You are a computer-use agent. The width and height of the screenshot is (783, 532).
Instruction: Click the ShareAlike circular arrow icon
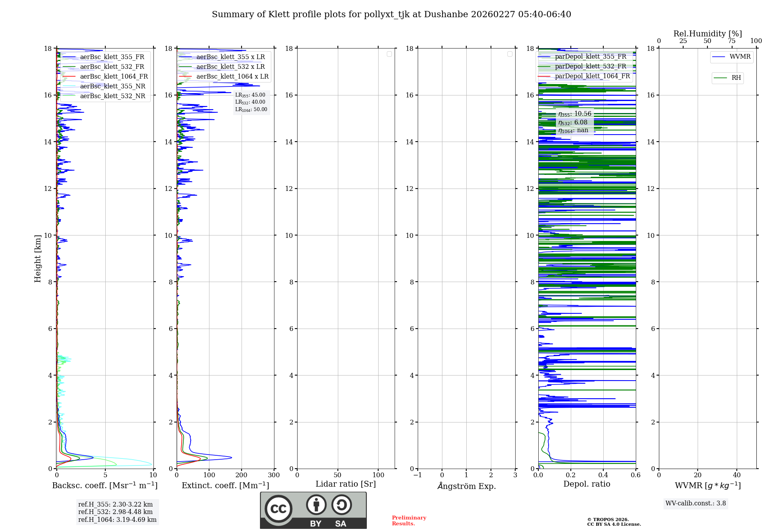pyautogui.click(x=341, y=505)
